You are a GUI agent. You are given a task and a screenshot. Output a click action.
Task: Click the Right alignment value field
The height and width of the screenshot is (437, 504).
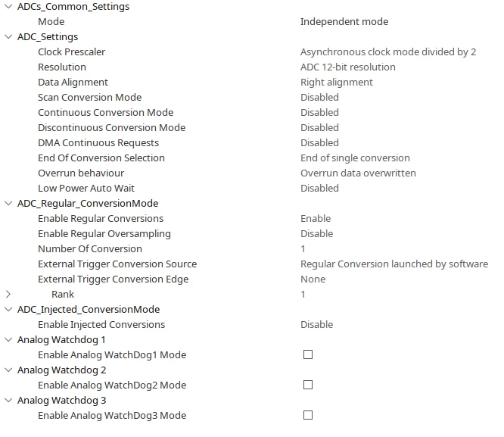(x=337, y=82)
